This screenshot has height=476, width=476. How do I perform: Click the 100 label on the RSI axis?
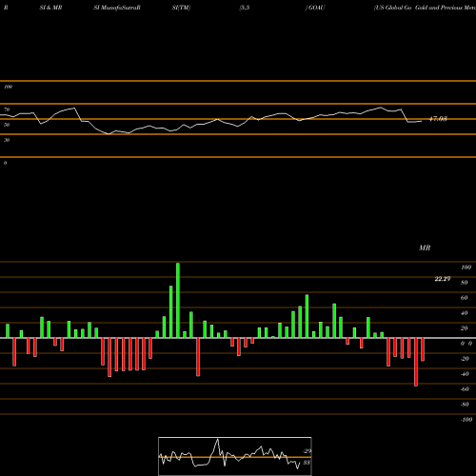[8, 87]
